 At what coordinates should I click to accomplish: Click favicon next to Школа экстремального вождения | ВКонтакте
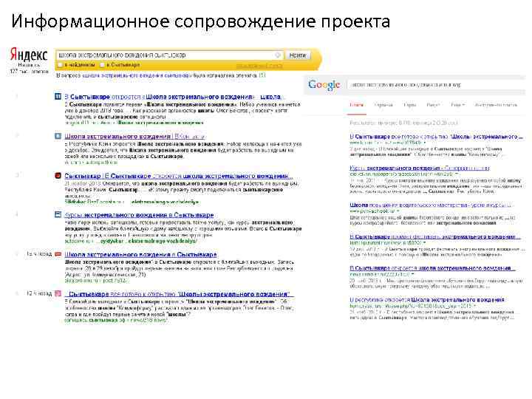(x=58, y=136)
